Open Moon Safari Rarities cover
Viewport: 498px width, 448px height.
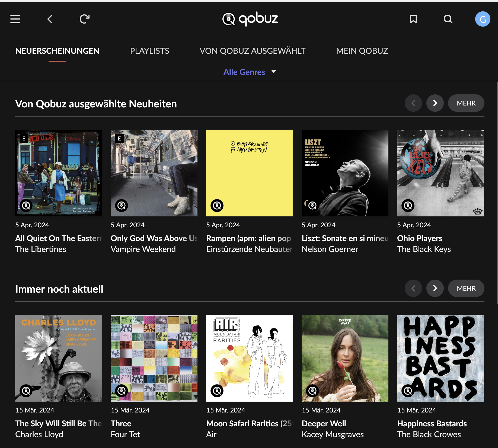tap(250, 358)
